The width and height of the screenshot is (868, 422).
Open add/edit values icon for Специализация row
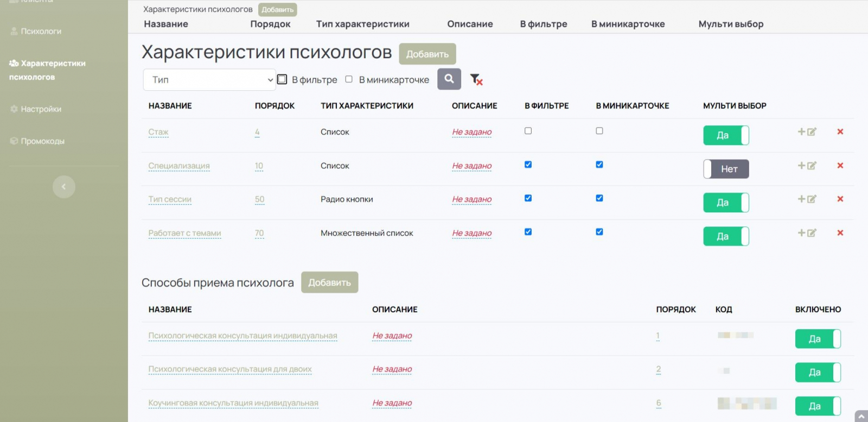[x=807, y=166]
